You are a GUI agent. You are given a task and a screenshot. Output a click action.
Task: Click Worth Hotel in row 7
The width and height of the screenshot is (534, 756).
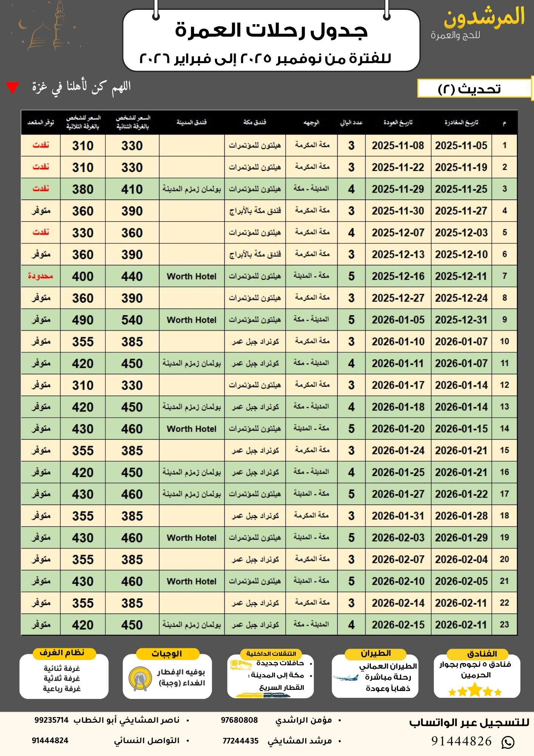point(191,276)
